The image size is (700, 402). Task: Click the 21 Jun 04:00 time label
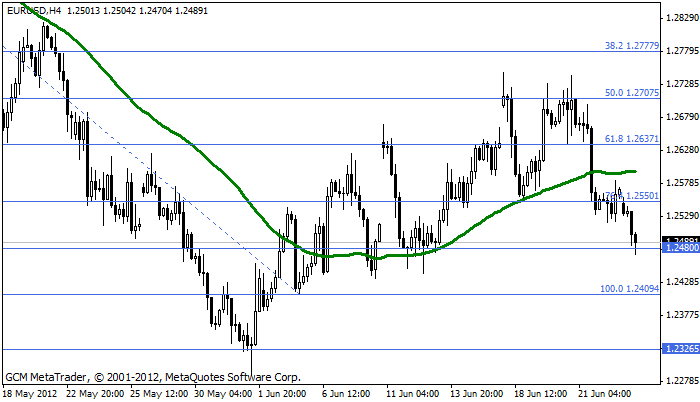click(604, 394)
